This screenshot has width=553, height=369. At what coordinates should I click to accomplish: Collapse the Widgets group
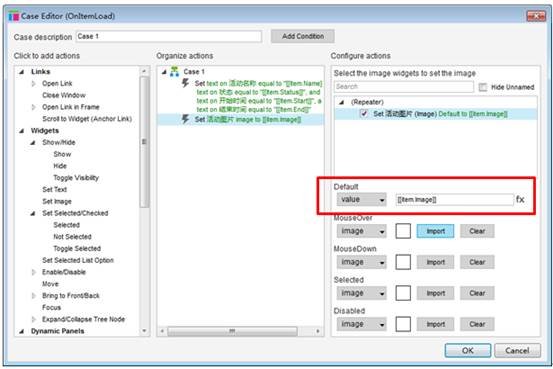click(22, 131)
